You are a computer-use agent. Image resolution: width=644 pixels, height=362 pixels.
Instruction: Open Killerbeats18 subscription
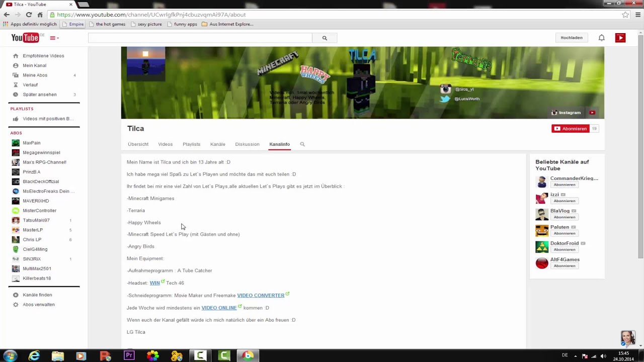37,278
